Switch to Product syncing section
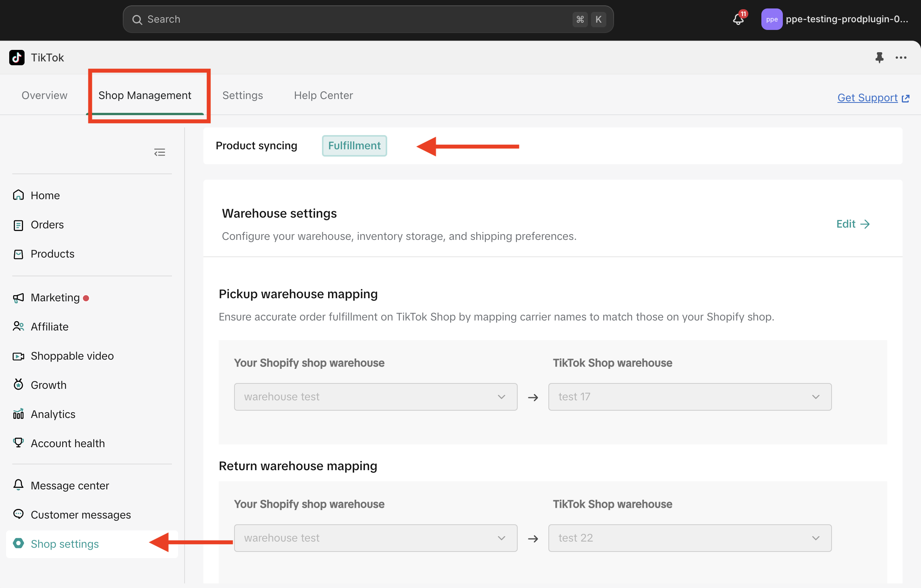 coord(256,146)
